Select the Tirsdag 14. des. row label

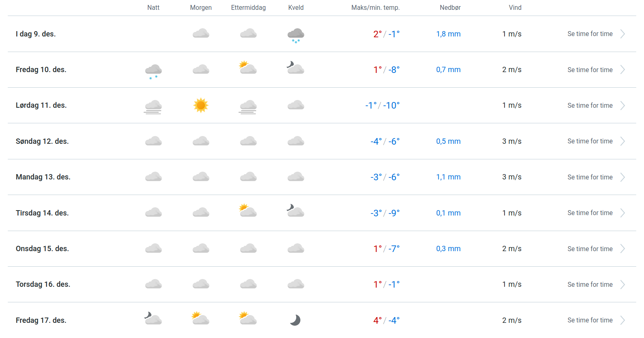pyautogui.click(x=42, y=213)
